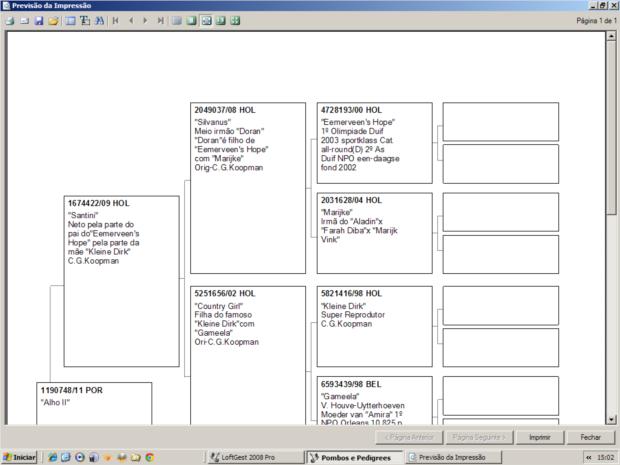Switch to Pombos e Pedigrees taskbar window
Image resolution: width=620 pixels, height=465 pixels.
click(354, 457)
